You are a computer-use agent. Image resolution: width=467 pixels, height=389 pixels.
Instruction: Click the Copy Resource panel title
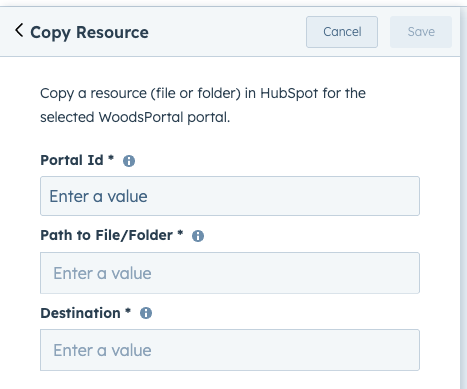click(89, 33)
